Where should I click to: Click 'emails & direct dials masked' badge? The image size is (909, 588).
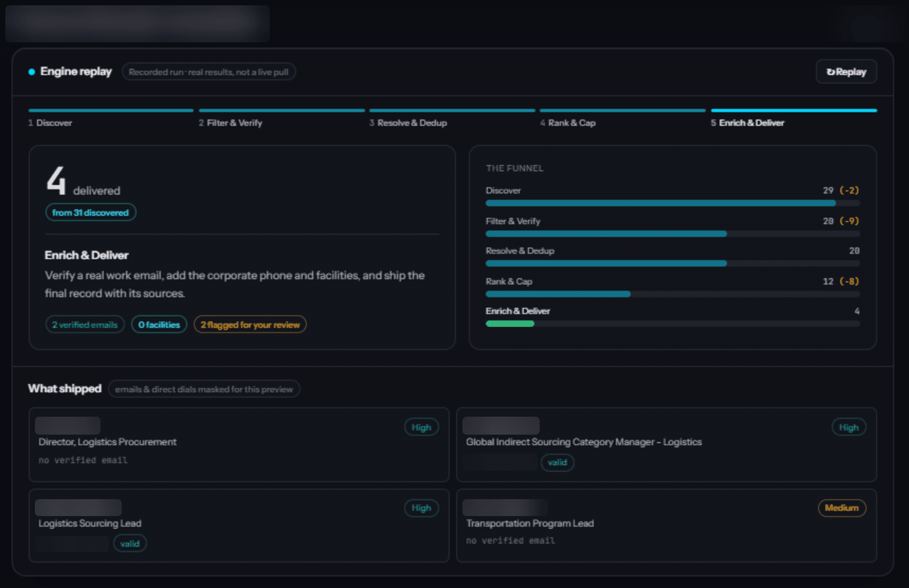204,389
